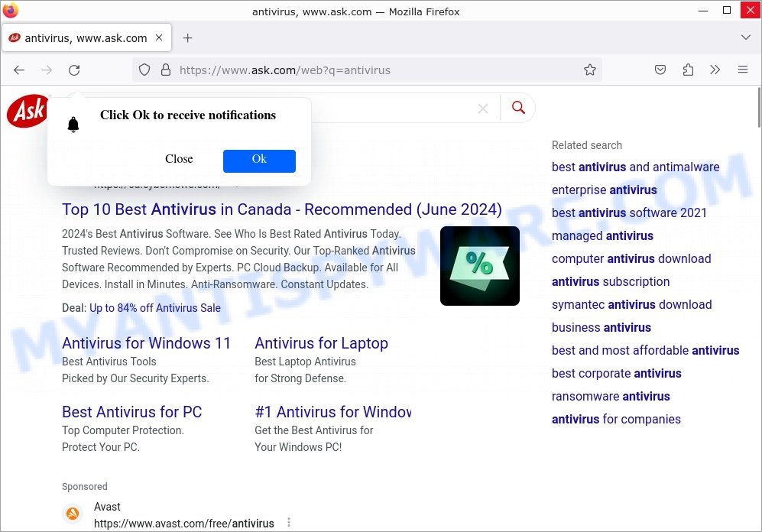Search best antivirus and antimalware
The image size is (762, 532).
[636, 167]
